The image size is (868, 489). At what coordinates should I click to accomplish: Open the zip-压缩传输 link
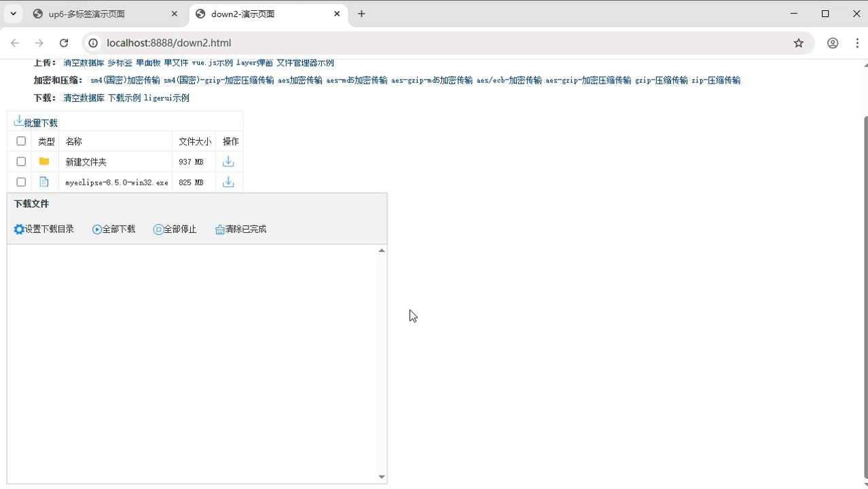pyautogui.click(x=716, y=80)
